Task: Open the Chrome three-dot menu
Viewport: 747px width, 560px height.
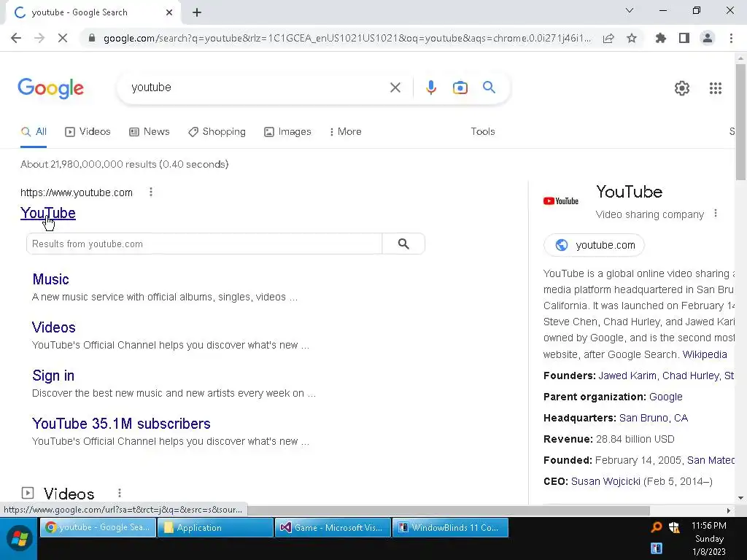Action: point(731,38)
